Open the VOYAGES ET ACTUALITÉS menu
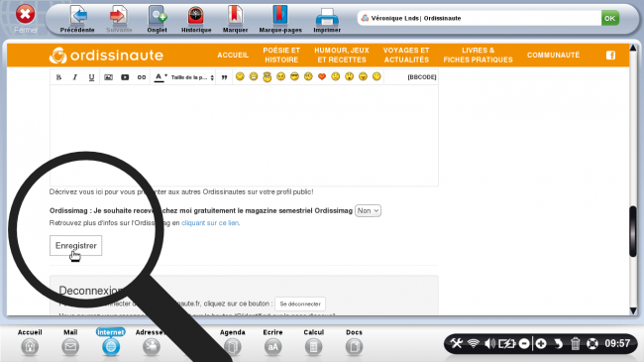 406,56
